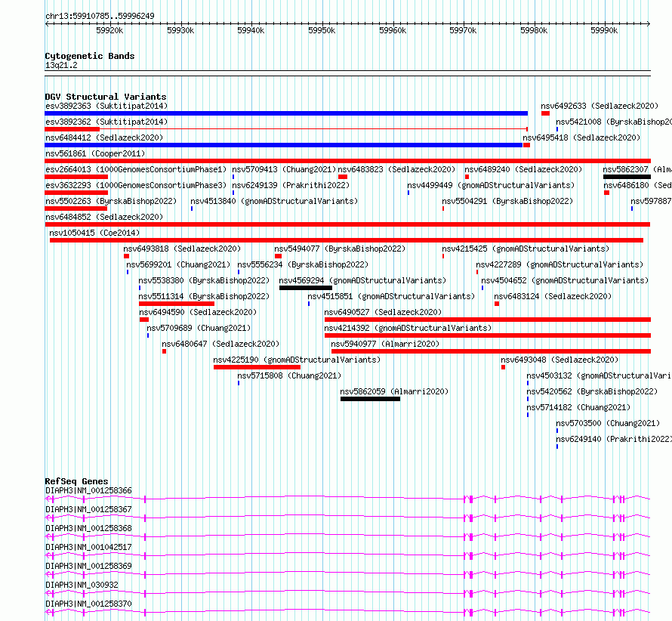Select the red bar under nsv6483823
The width and height of the screenshot is (672, 621).
(x=343, y=177)
